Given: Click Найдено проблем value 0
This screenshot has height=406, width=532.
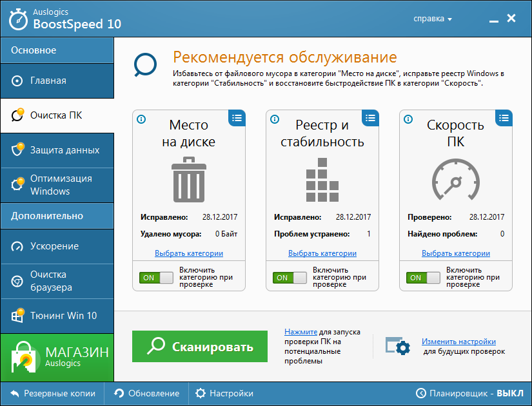Looking at the screenshot, I should click(502, 234).
